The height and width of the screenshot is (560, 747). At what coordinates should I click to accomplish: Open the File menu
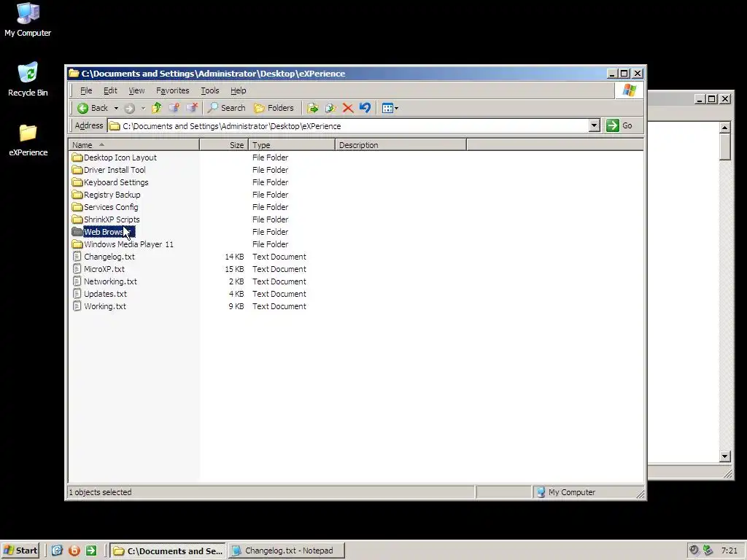86,90
